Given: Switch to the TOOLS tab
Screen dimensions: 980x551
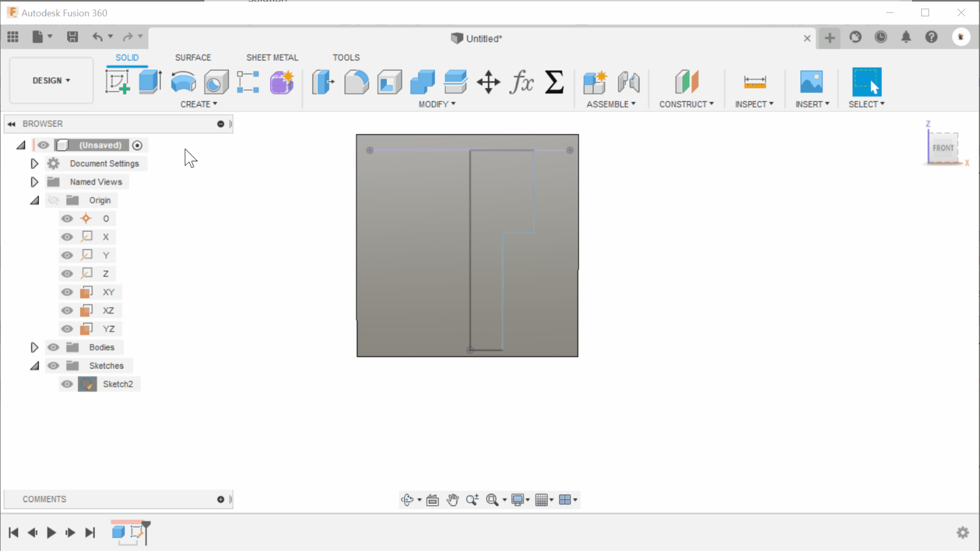Looking at the screenshot, I should (x=346, y=57).
